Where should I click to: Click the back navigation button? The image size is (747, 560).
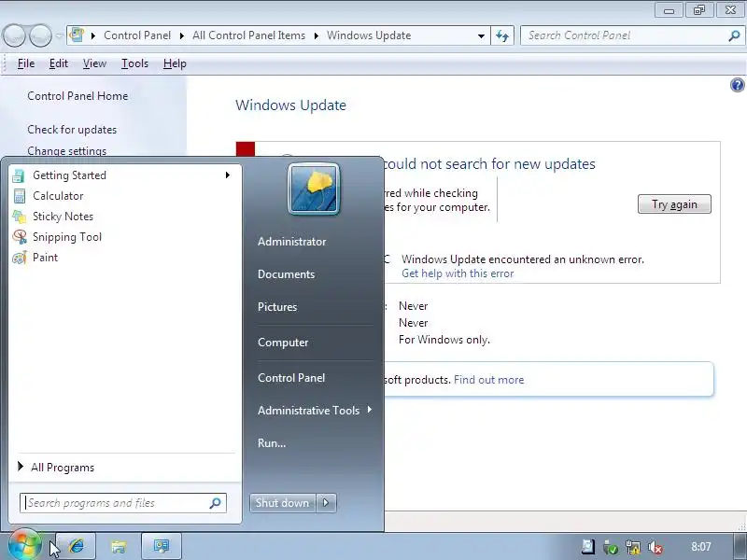pyautogui.click(x=14, y=35)
